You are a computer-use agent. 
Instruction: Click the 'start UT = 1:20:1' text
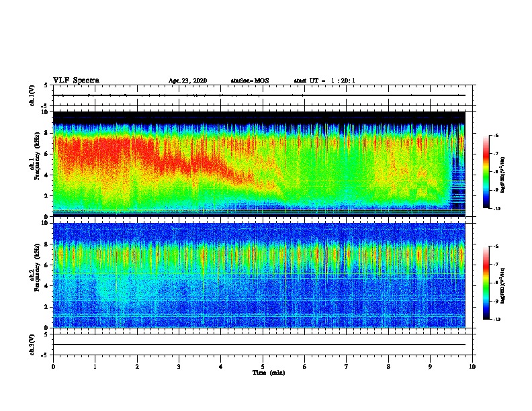tap(324, 81)
